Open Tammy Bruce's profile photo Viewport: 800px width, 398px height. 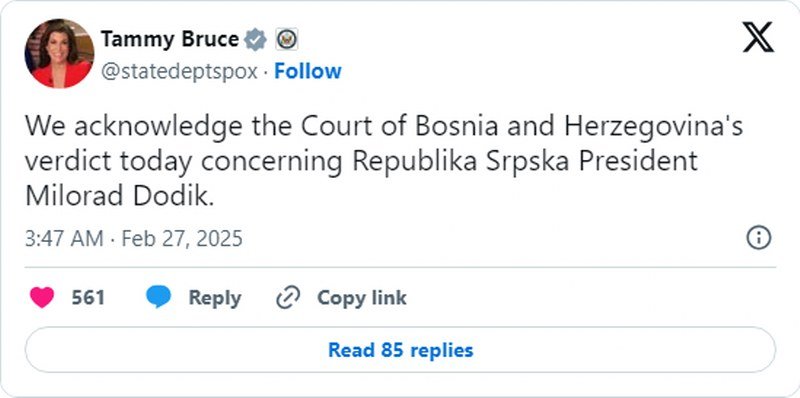click(x=59, y=54)
